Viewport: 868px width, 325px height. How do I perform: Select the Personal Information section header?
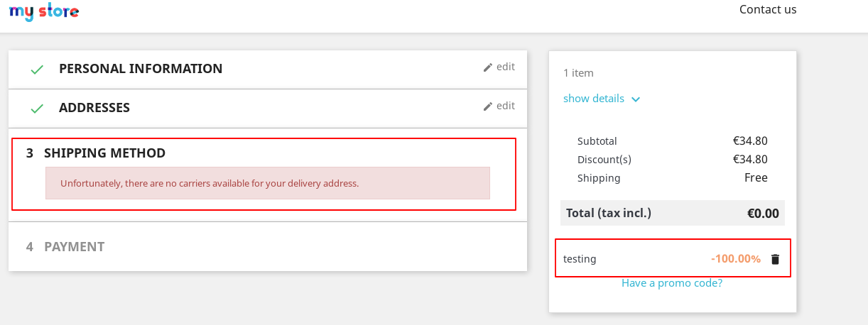point(141,69)
